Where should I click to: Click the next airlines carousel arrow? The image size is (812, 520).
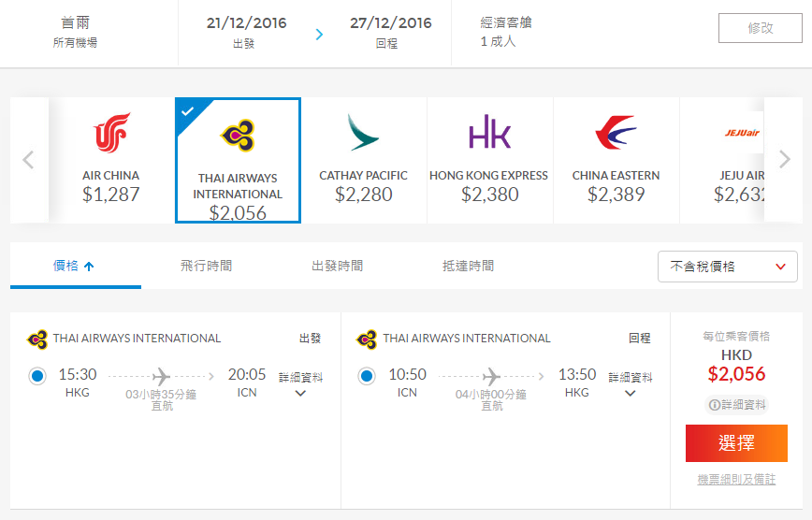[x=784, y=159]
